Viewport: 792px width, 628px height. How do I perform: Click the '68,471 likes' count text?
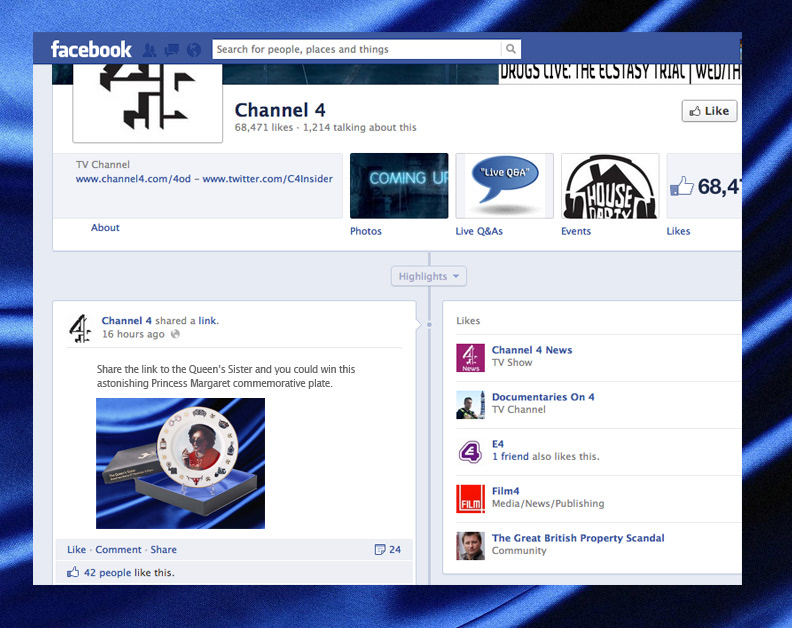pos(264,127)
